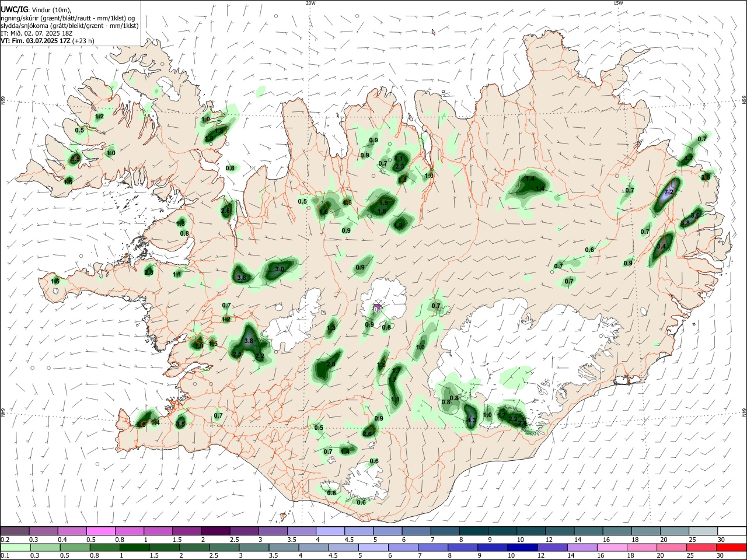747x560 pixels.
Task: Click the 'VT: Fim. 03.07.2025 17Z' valid time line
Action: pos(47,41)
